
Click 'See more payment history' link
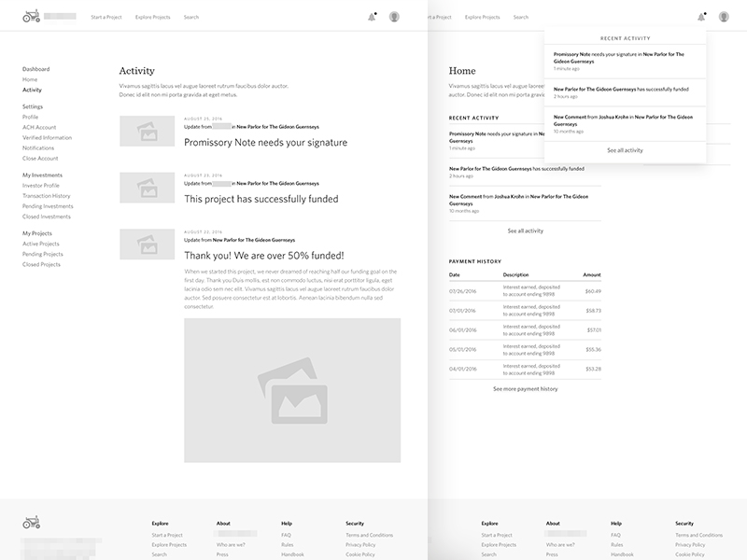click(x=525, y=388)
